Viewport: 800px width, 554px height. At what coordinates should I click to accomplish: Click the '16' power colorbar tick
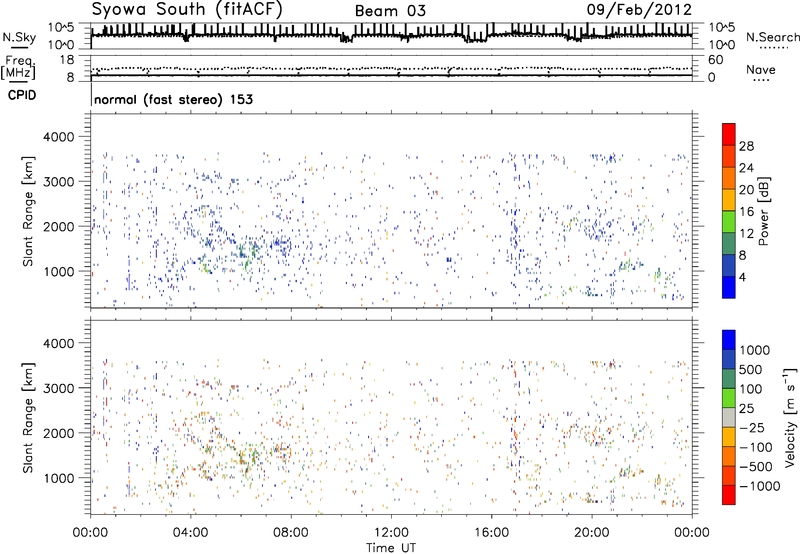point(746,212)
